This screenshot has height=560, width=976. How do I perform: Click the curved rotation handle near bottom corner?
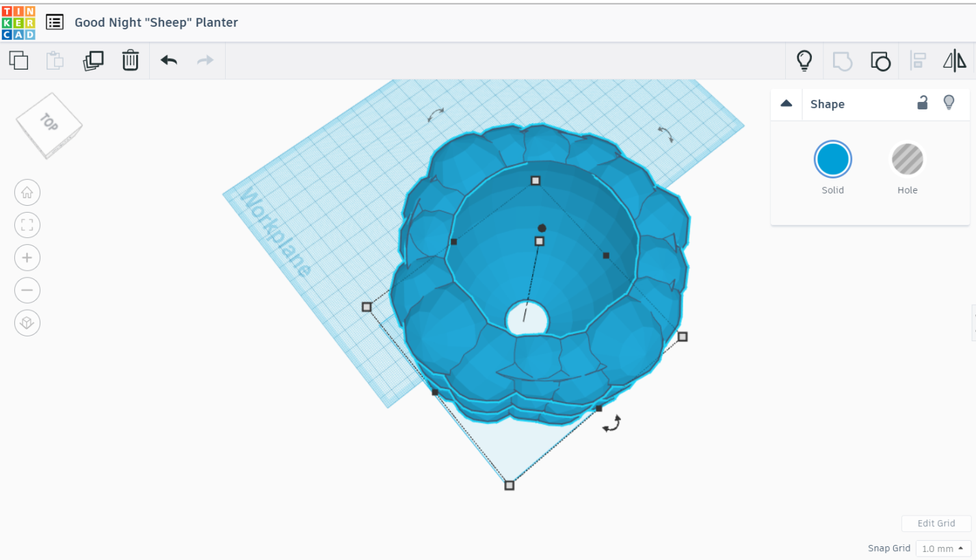pos(611,424)
